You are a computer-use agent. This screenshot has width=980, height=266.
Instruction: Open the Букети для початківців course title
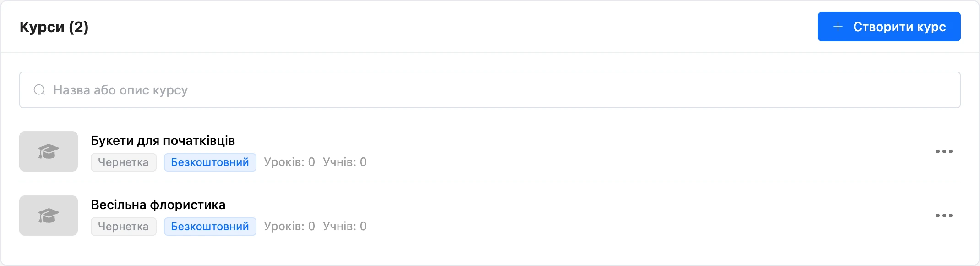point(163,140)
